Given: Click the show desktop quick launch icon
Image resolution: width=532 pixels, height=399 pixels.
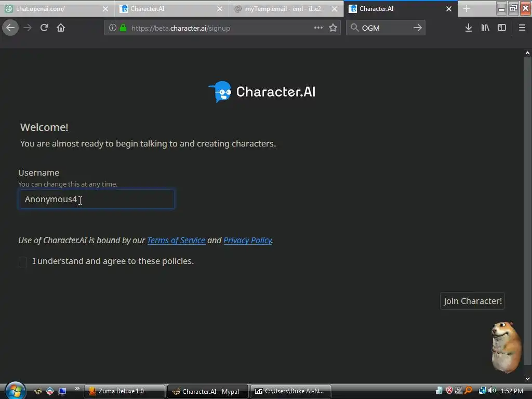Looking at the screenshot, I should [x=62, y=391].
